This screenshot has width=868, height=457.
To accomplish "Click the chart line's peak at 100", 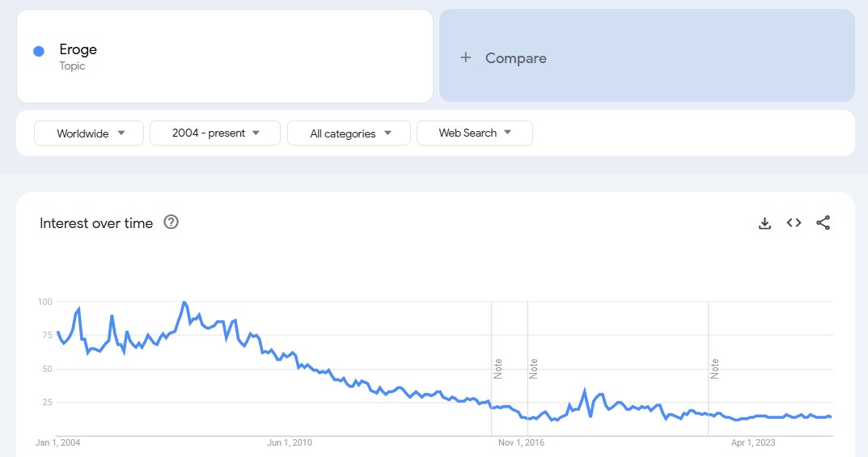I will point(184,303).
